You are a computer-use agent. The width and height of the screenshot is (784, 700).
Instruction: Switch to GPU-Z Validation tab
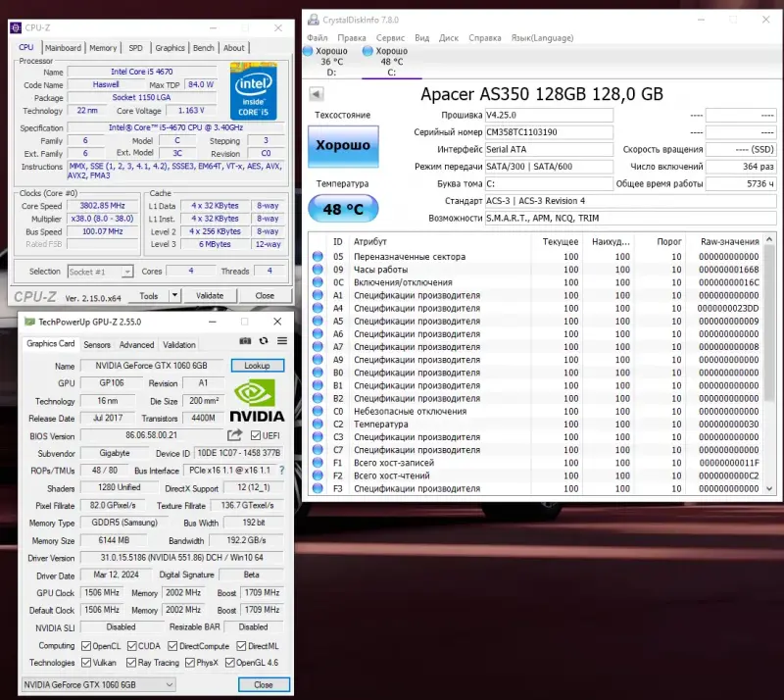click(x=179, y=345)
